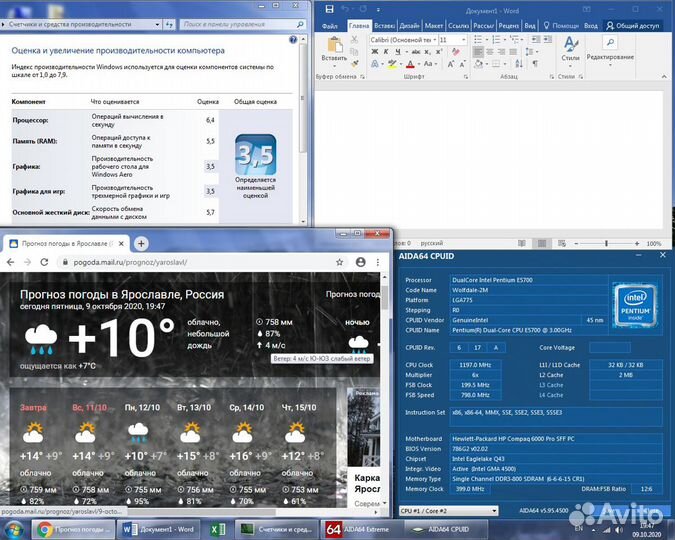The image size is (675, 540).
Task: Toggle Underline (Ч) formatting in Word
Action: tap(398, 52)
